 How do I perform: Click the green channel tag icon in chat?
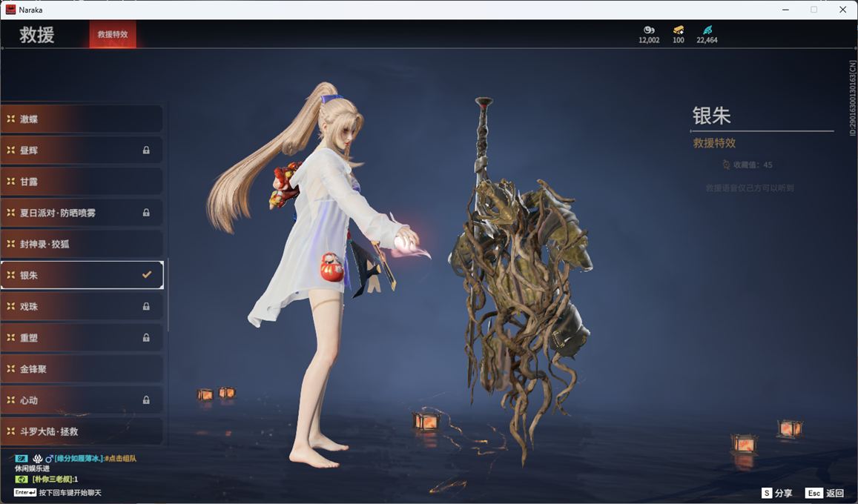[22, 479]
